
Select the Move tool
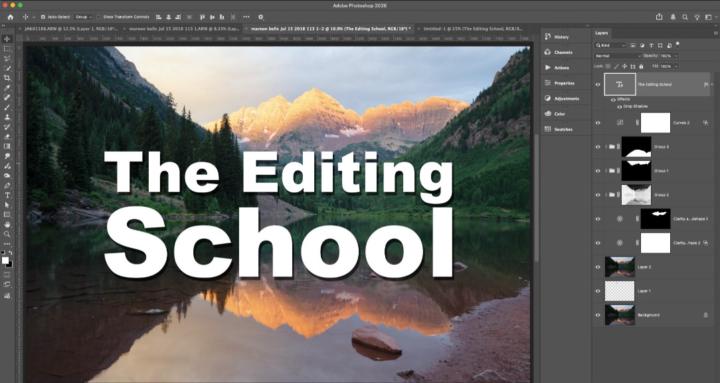click(x=7, y=39)
